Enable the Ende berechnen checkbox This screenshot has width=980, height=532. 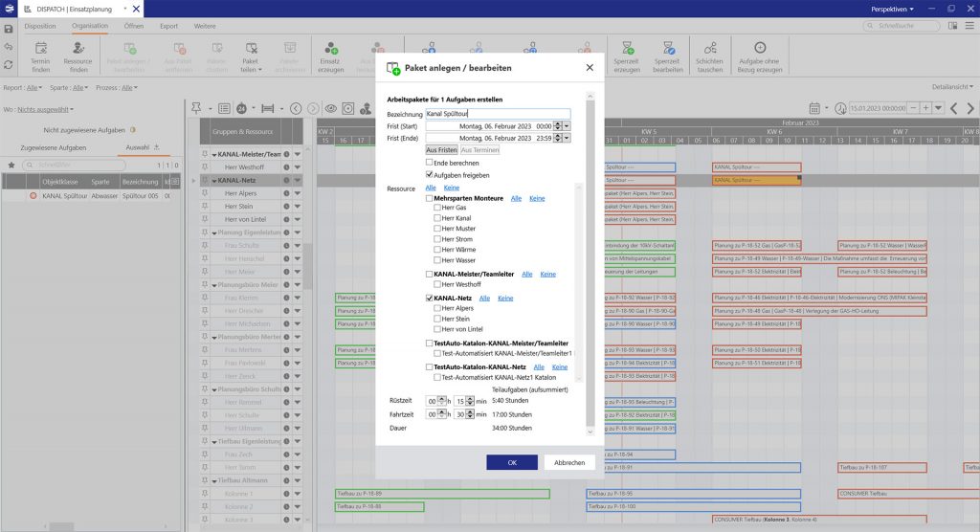pyautogui.click(x=430, y=163)
